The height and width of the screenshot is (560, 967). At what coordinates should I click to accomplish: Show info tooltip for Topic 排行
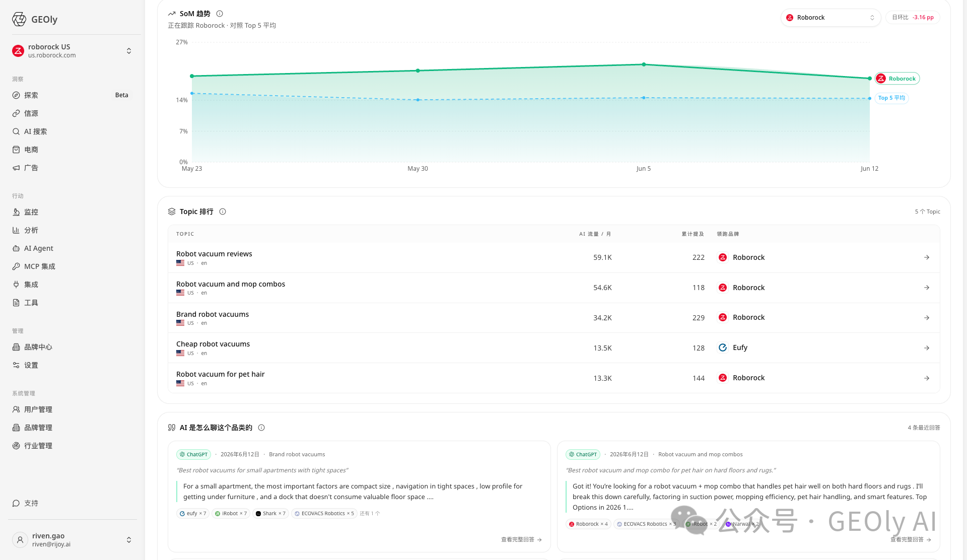click(223, 212)
